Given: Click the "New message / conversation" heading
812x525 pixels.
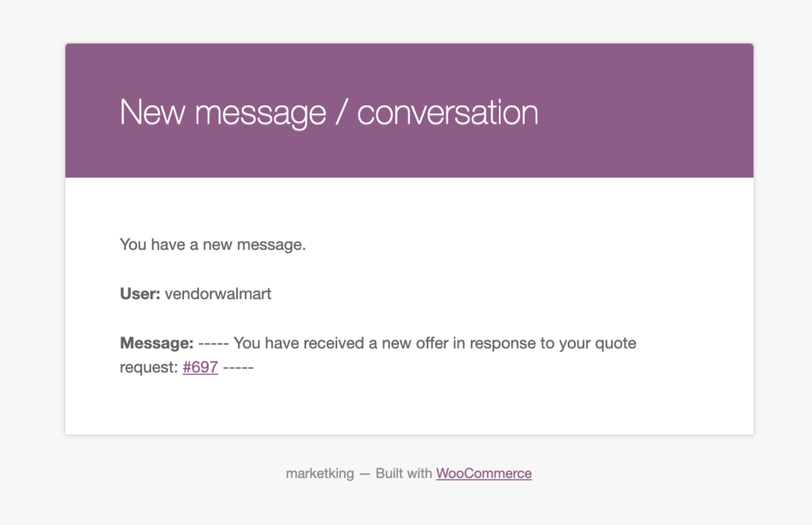Looking at the screenshot, I should 329,112.
